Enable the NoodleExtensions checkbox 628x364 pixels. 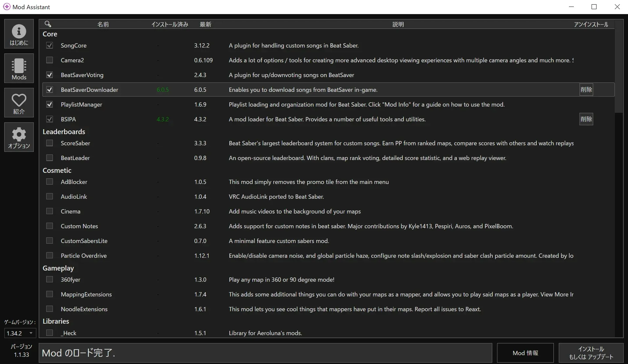(50, 309)
